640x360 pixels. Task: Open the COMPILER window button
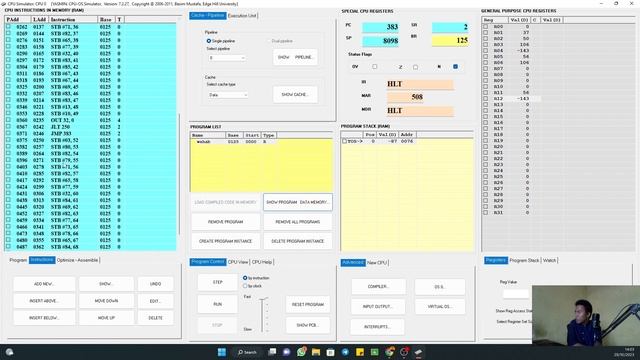(378, 287)
